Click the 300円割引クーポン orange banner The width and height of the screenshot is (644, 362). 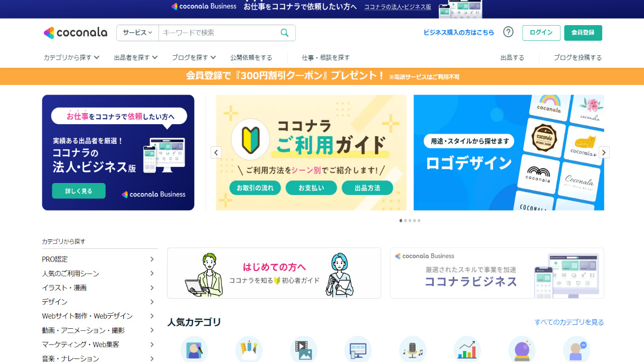click(322, 76)
